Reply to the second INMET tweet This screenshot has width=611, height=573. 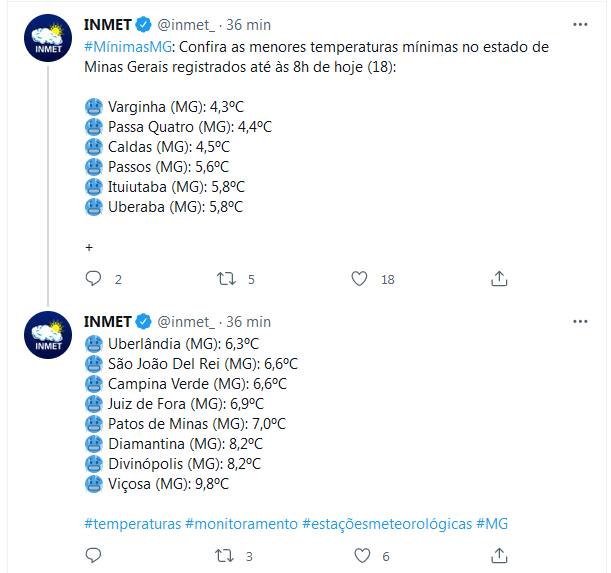(93, 555)
